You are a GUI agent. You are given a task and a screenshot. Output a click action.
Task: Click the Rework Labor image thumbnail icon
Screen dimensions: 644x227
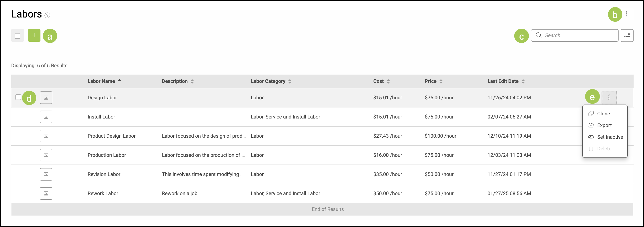coord(46,193)
